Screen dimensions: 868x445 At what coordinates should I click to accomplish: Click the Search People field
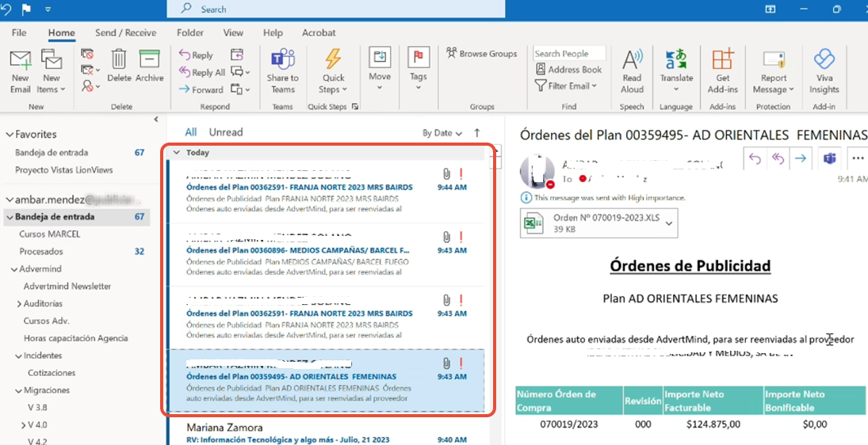(570, 54)
